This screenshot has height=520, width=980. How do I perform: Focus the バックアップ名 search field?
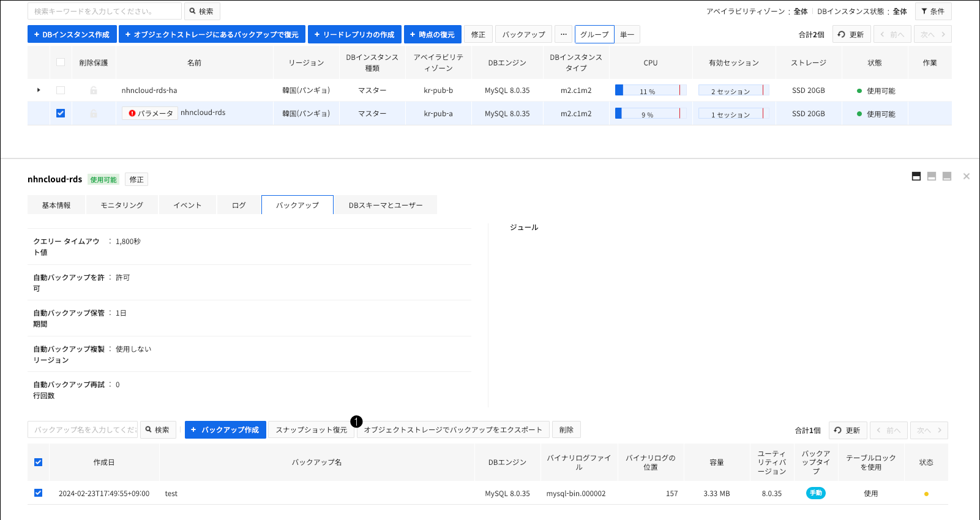click(83, 430)
